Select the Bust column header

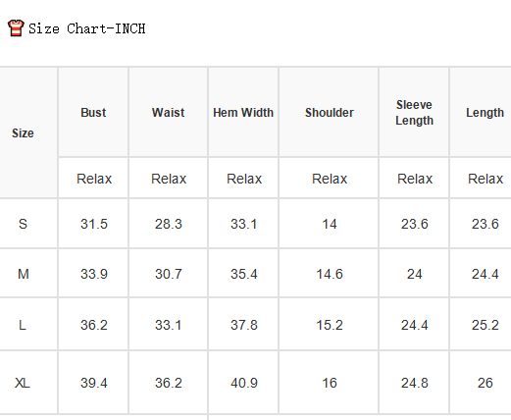(x=93, y=113)
